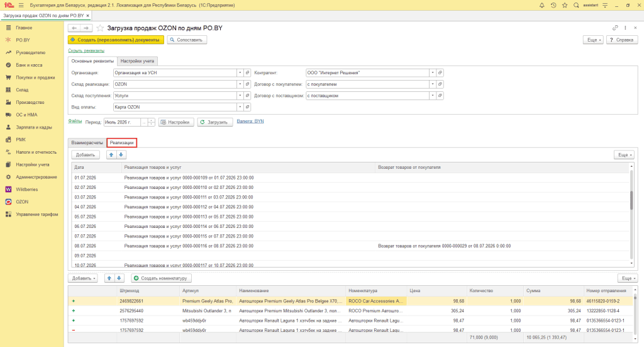Expand Вид оплаты dropdown
644x347 pixels.
point(240,107)
